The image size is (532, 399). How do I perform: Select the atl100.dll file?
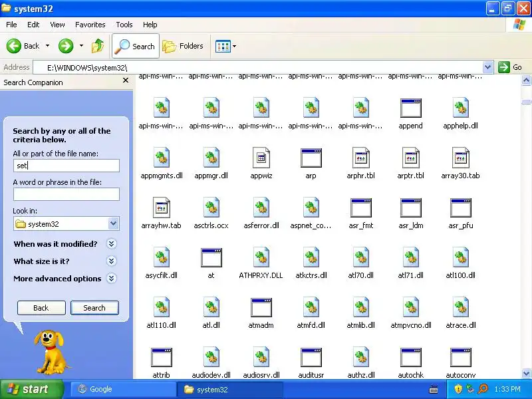[460, 263]
